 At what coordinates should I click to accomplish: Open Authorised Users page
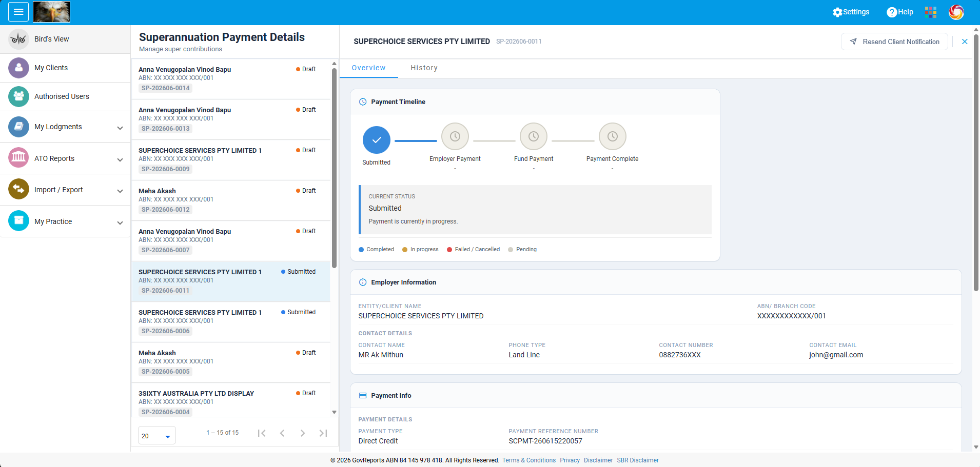point(65,96)
